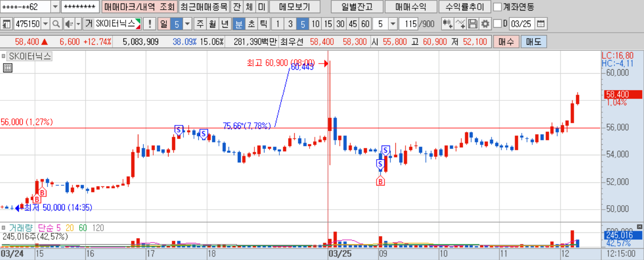The width and height of the screenshot is (644, 260).
Task: Select the 초 second chart button
Action: [251, 24]
